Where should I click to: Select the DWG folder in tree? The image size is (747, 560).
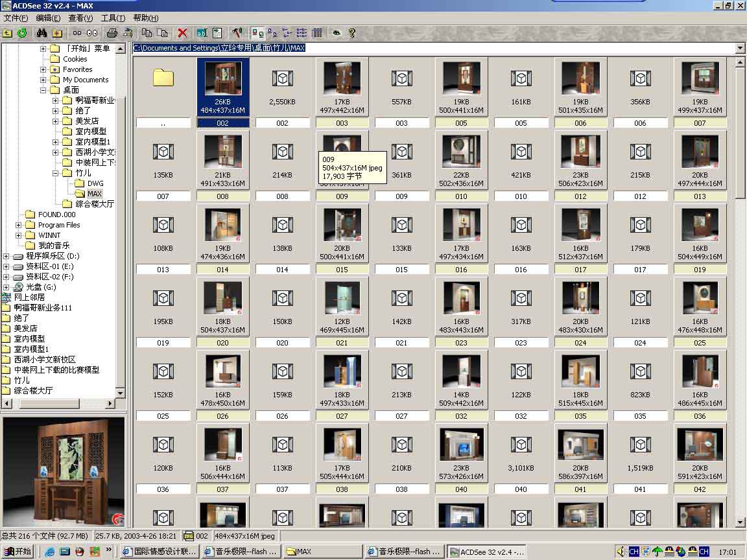point(95,183)
